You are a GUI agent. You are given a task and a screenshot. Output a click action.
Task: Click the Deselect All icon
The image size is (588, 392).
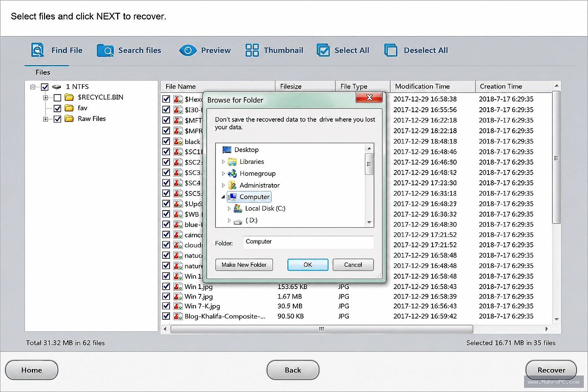point(391,50)
